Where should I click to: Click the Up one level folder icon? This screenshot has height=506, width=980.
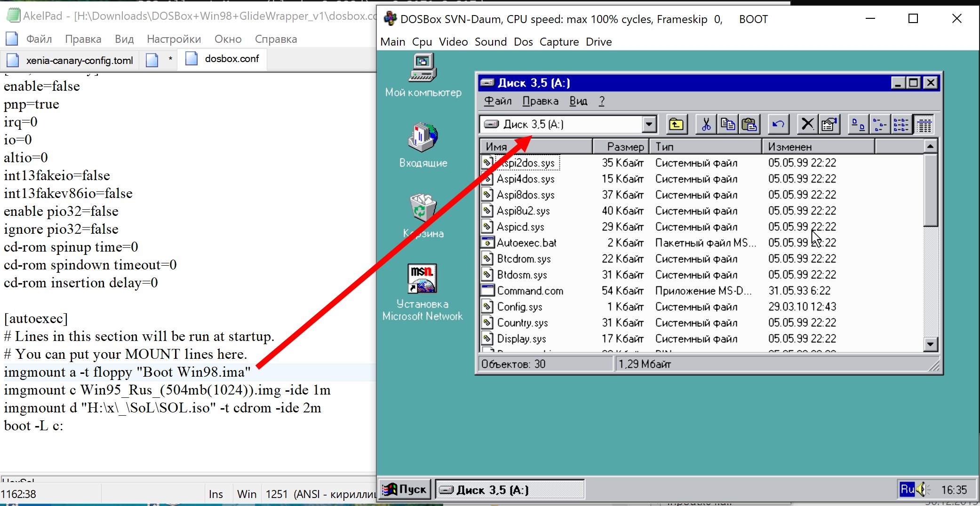pyautogui.click(x=676, y=124)
